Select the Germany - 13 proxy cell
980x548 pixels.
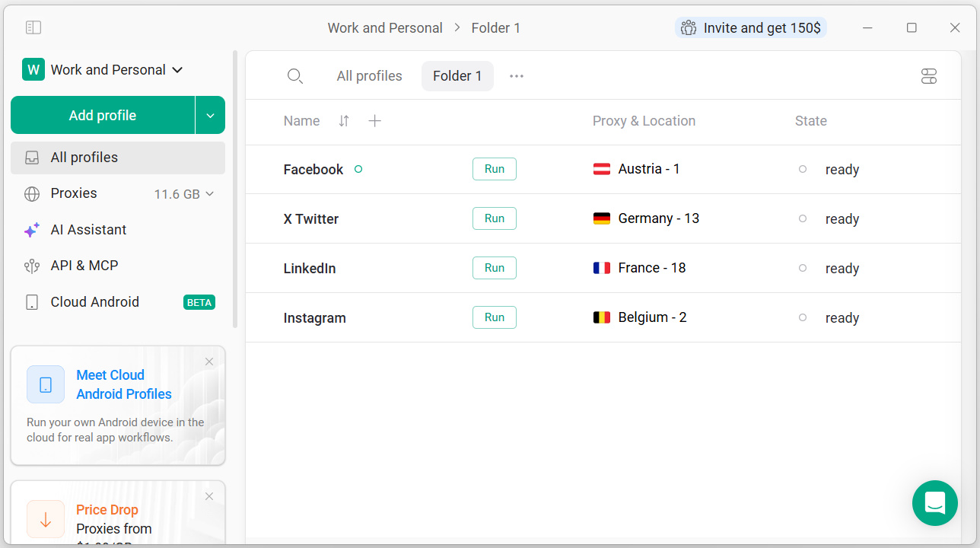pyautogui.click(x=646, y=218)
